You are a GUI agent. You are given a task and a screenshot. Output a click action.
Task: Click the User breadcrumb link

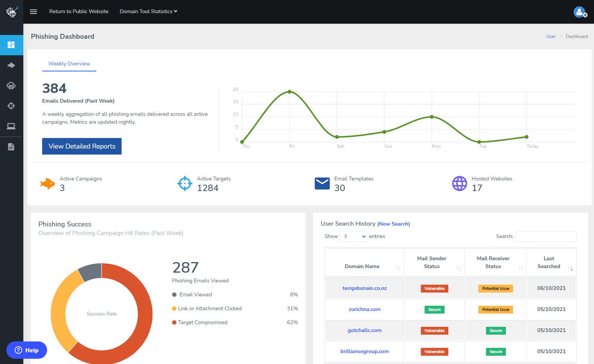pyautogui.click(x=551, y=36)
